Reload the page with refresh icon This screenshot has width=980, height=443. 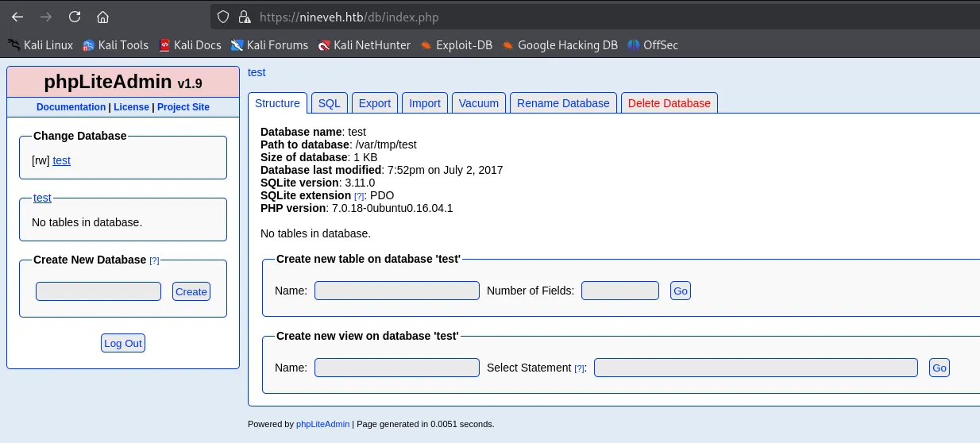[x=75, y=17]
